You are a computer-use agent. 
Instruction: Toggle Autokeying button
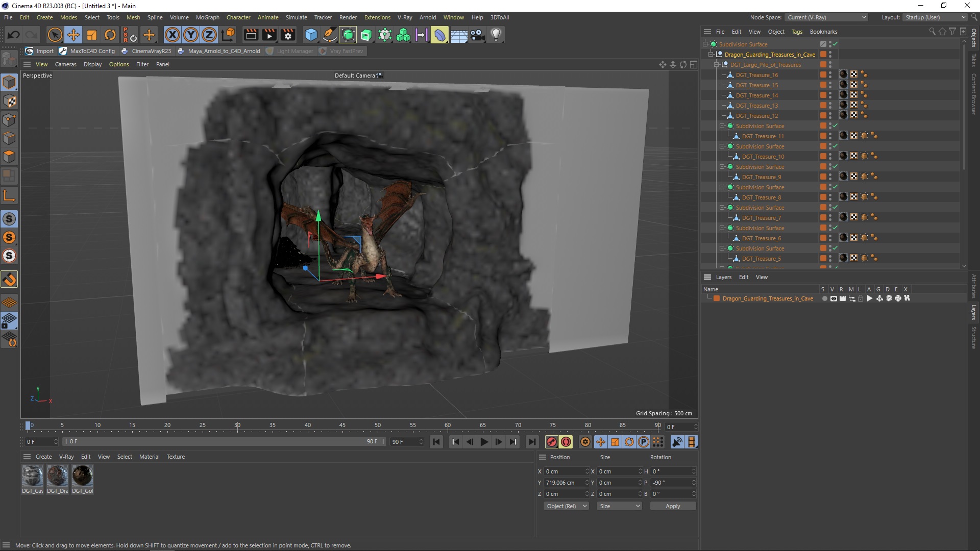(566, 442)
